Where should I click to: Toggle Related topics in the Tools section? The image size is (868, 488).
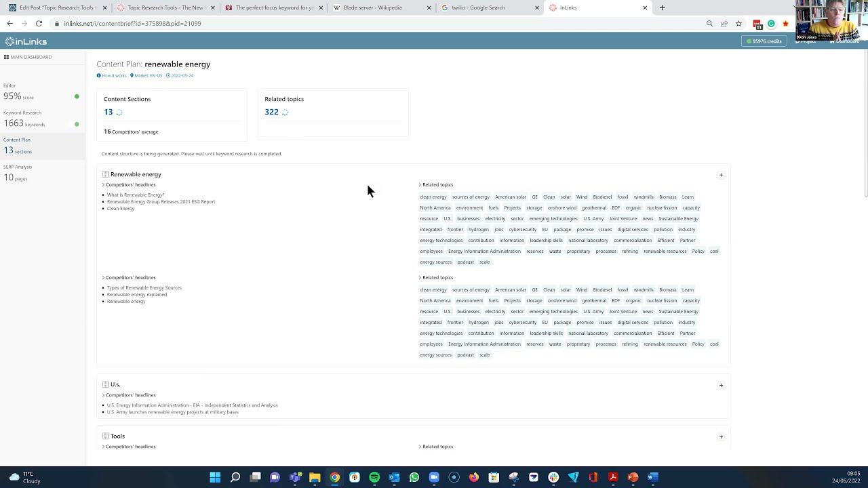tap(436, 446)
